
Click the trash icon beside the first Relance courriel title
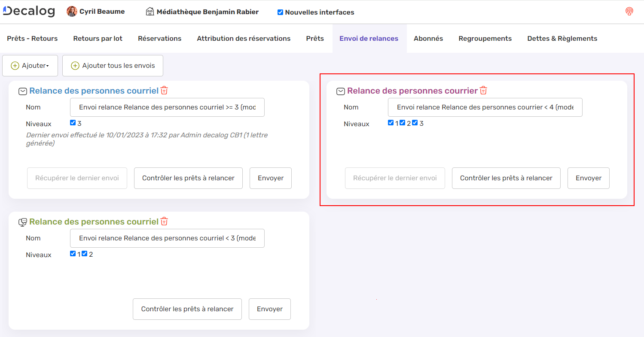point(164,91)
